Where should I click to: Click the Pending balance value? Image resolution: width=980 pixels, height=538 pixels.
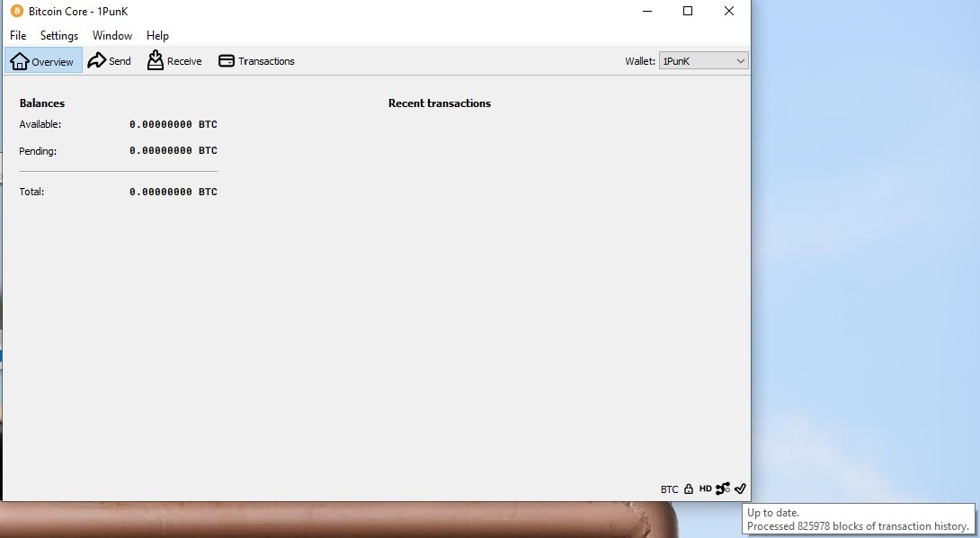point(174,151)
